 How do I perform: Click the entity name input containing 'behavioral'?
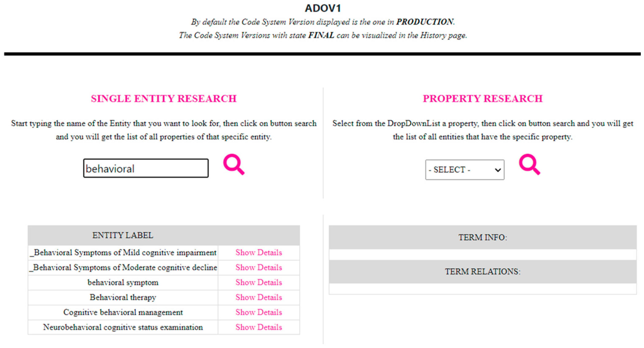coord(146,168)
